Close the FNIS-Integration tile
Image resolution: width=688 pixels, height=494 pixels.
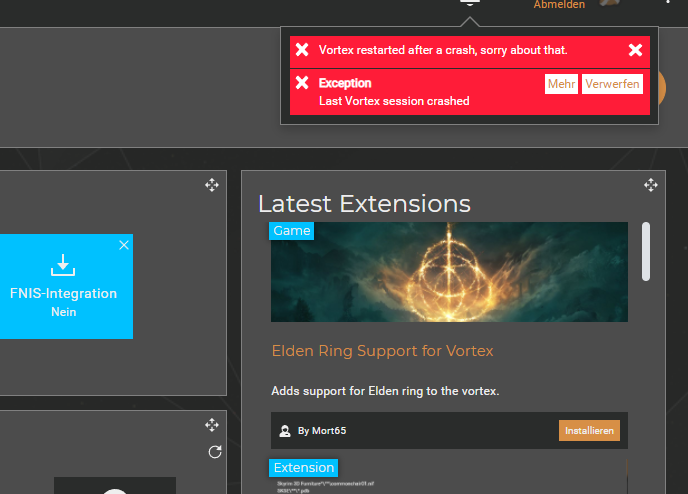[124, 245]
